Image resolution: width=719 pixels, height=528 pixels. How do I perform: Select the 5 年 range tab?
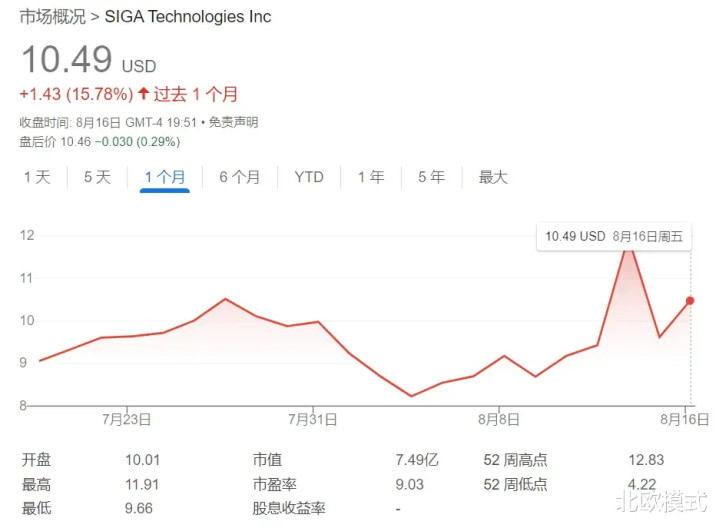point(431,177)
